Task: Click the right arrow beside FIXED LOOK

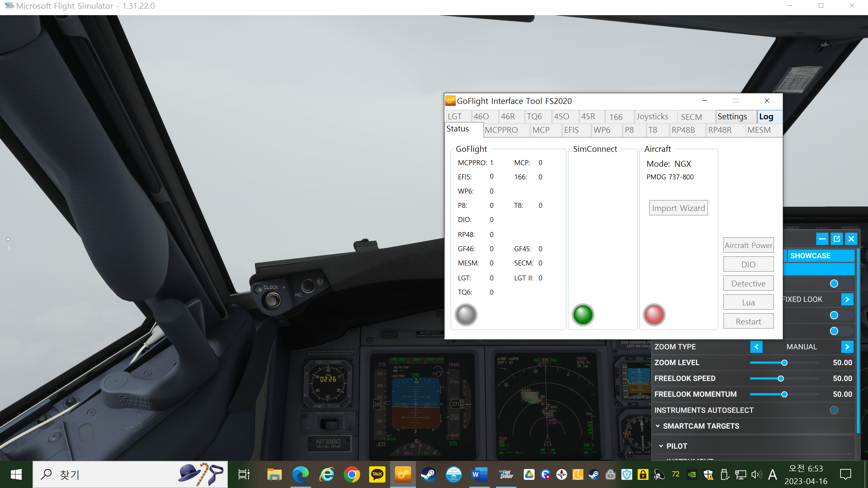Action: click(x=847, y=299)
